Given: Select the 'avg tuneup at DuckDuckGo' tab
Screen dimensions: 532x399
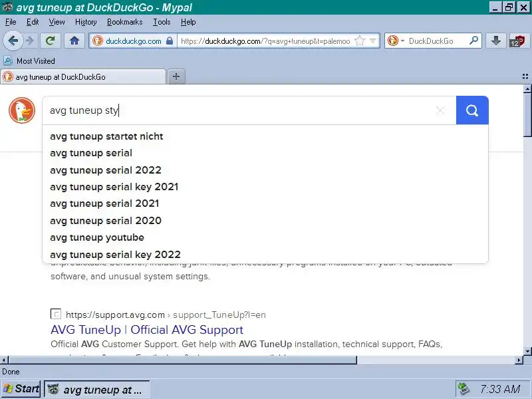Looking at the screenshot, I should 83,77.
